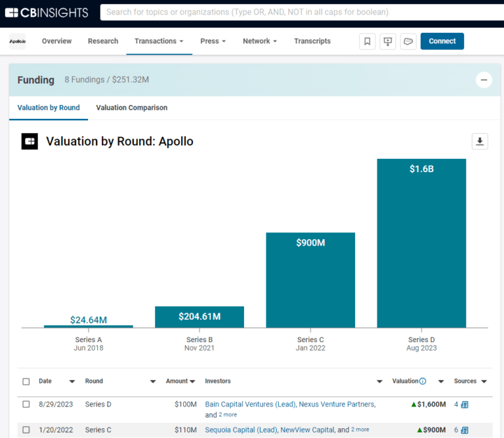Click the $900M valuation table cell

431,430
